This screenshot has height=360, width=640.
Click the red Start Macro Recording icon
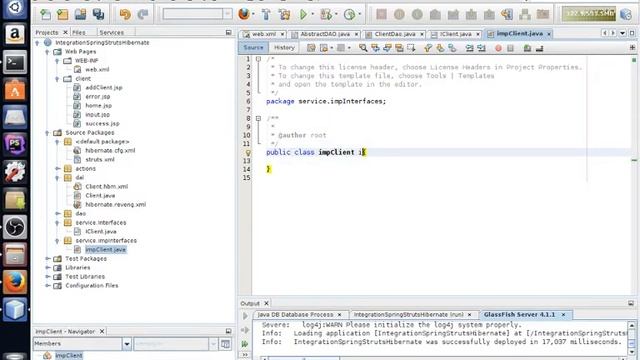pyautogui.click(x=498, y=48)
